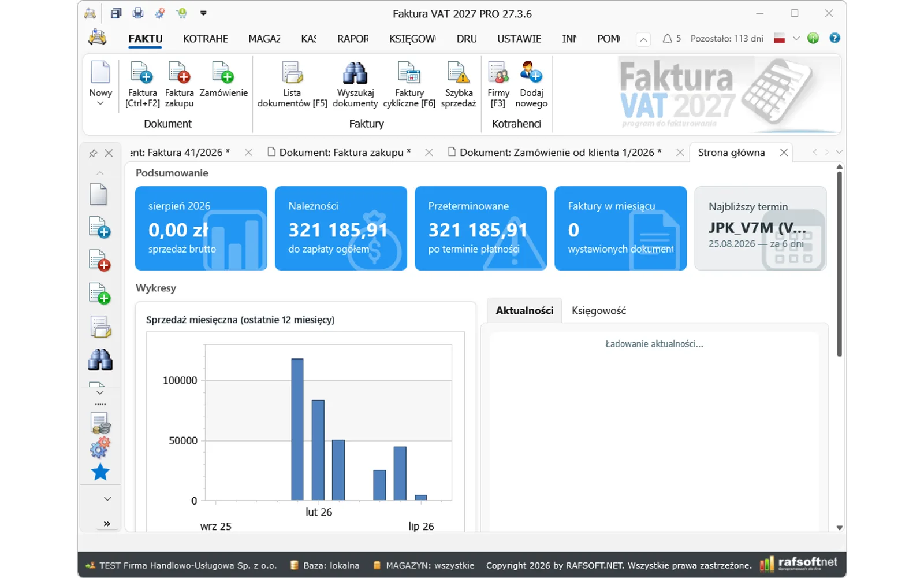Screen dimensions: 924x578
Task: Collapse the ribbon with the up chevron
Action: [x=643, y=39]
